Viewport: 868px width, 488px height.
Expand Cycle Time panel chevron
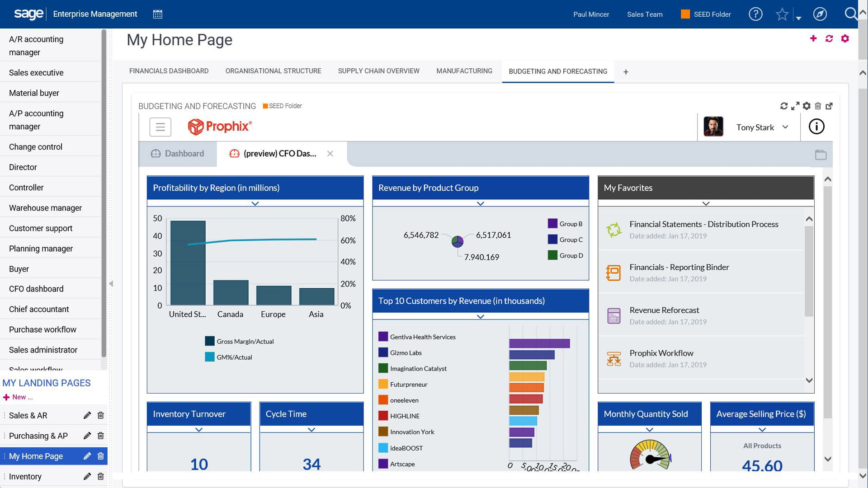coord(311,430)
